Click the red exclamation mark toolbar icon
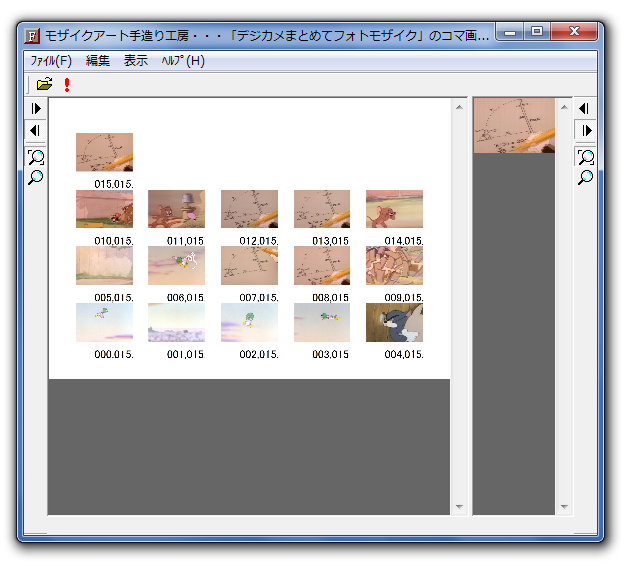 tap(67, 85)
